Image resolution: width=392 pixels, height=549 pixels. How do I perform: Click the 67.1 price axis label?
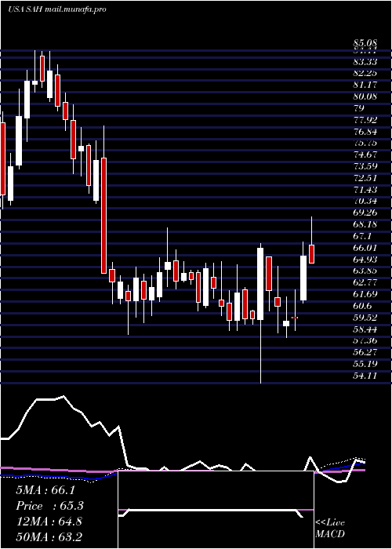362,236
